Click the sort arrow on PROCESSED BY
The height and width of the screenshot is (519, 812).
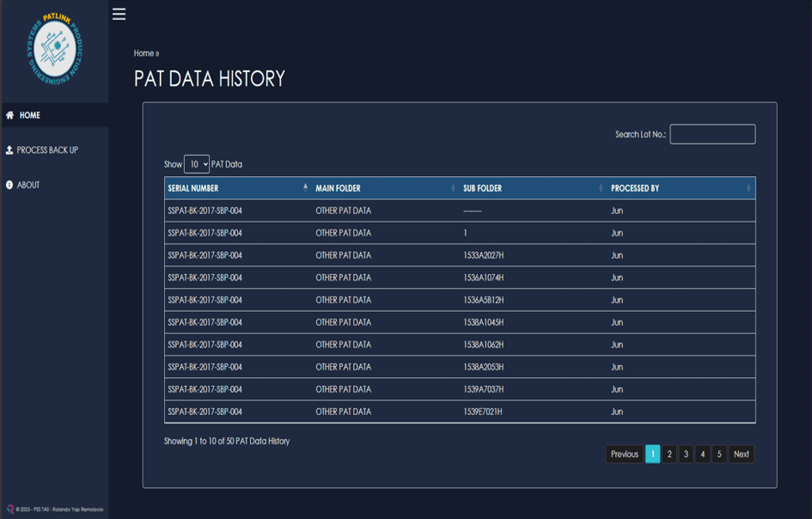(747, 187)
